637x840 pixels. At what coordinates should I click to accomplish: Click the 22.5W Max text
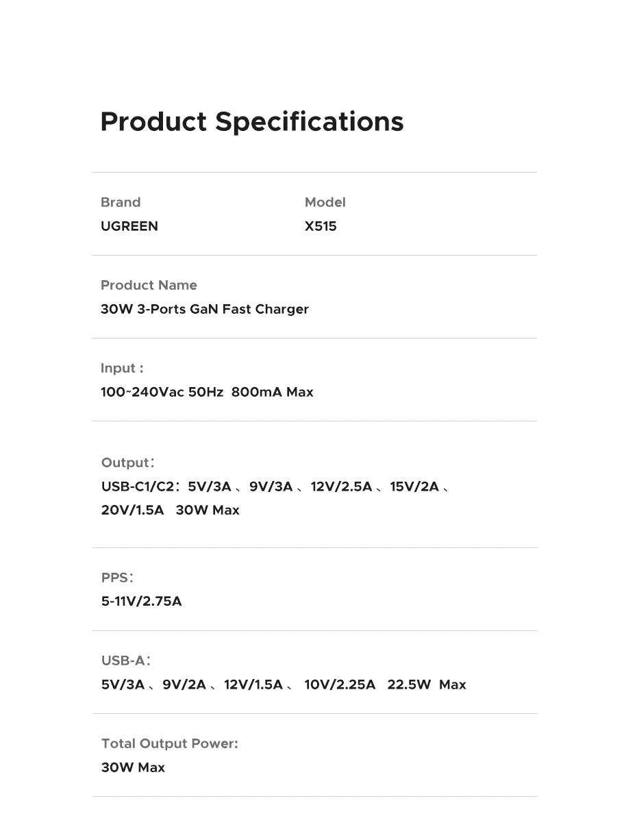(x=426, y=684)
